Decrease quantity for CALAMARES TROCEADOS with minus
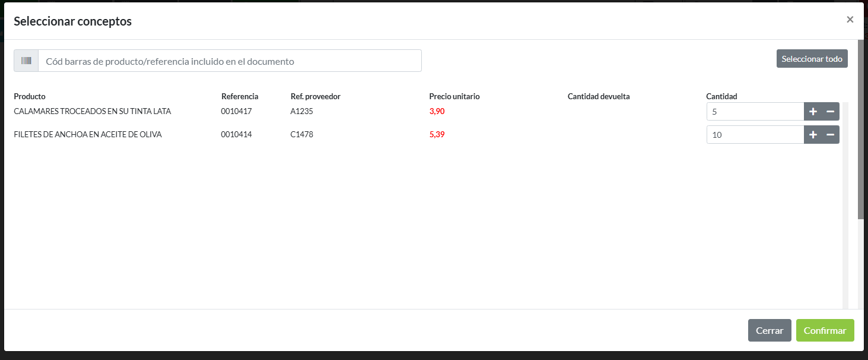This screenshot has width=868, height=360. (x=831, y=112)
